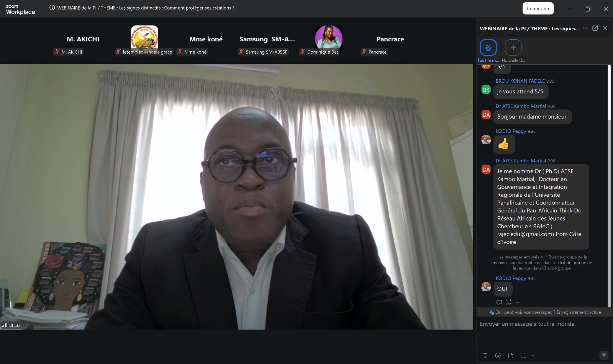
Task: Click the screenshot capture icon
Action: coord(523,356)
